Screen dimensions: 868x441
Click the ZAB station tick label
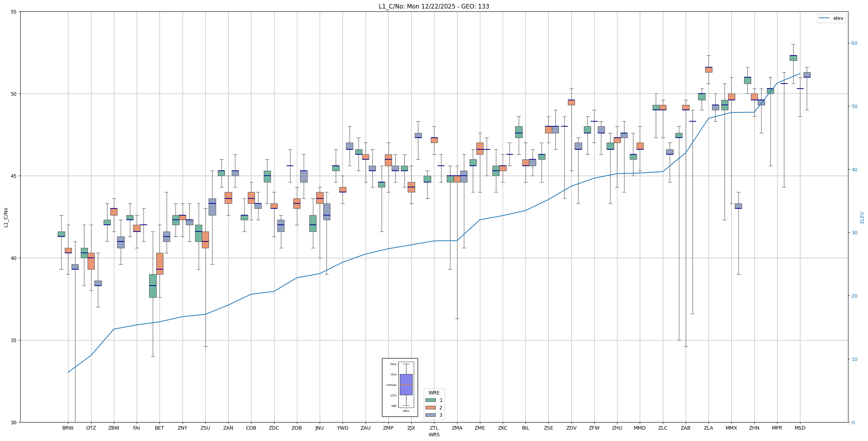(x=685, y=428)
